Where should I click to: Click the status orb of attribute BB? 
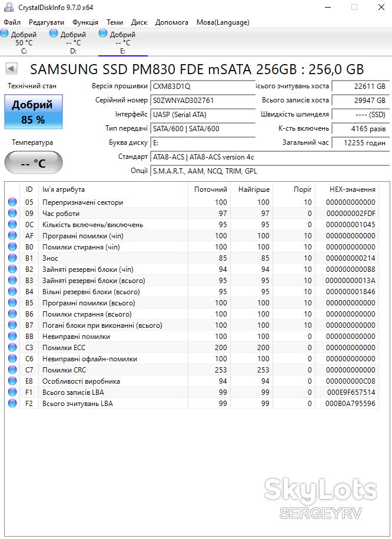(x=12, y=336)
